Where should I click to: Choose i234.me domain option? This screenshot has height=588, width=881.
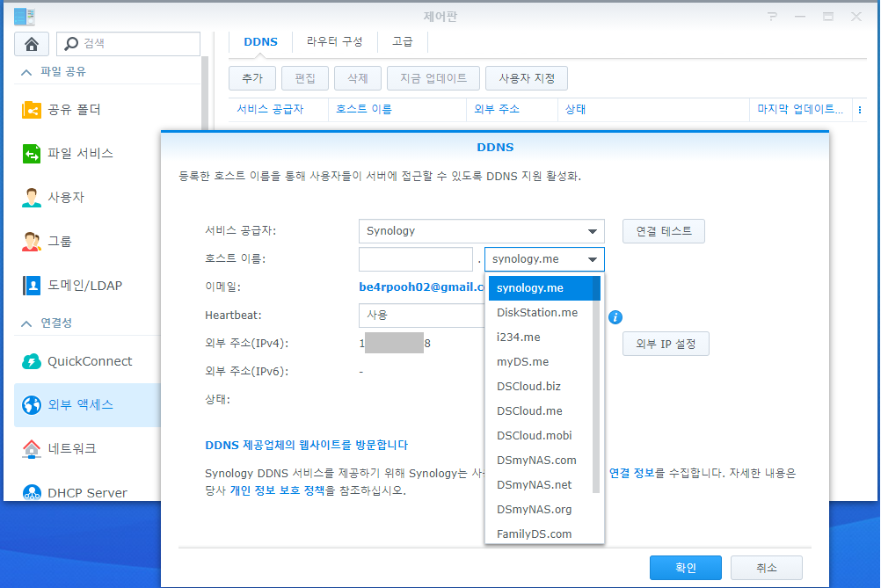(x=519, y=337)
